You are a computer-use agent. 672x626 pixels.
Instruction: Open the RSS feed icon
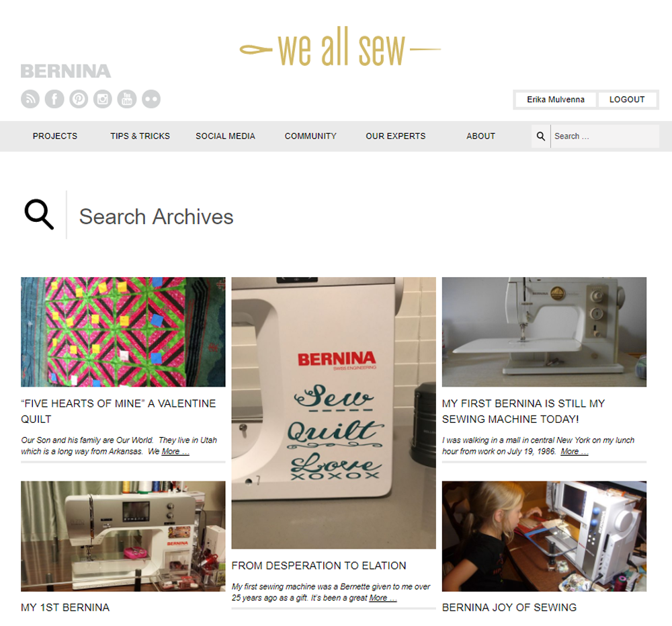(30, 99)
